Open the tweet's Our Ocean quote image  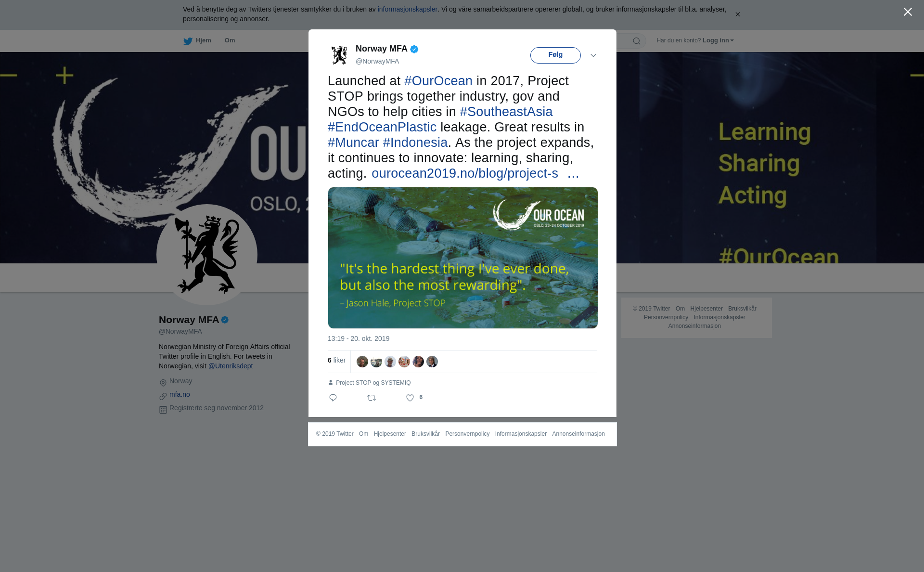(x=463, y=258)
